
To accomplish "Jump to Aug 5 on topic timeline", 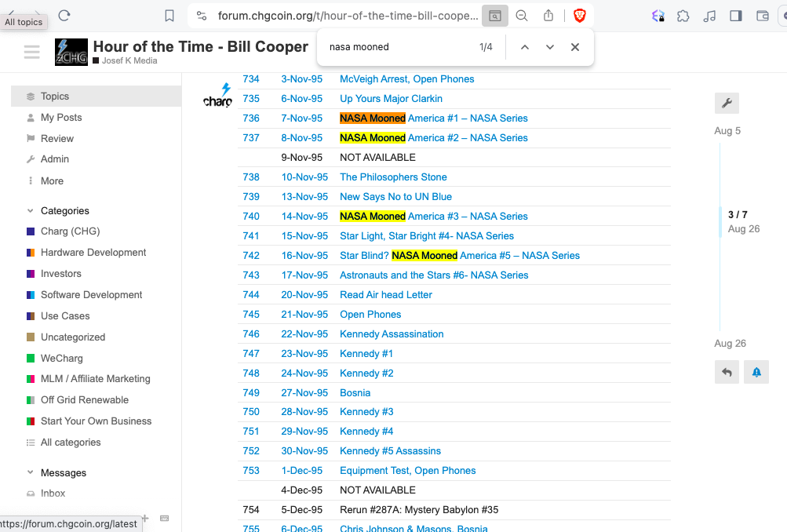I will 727,131.
